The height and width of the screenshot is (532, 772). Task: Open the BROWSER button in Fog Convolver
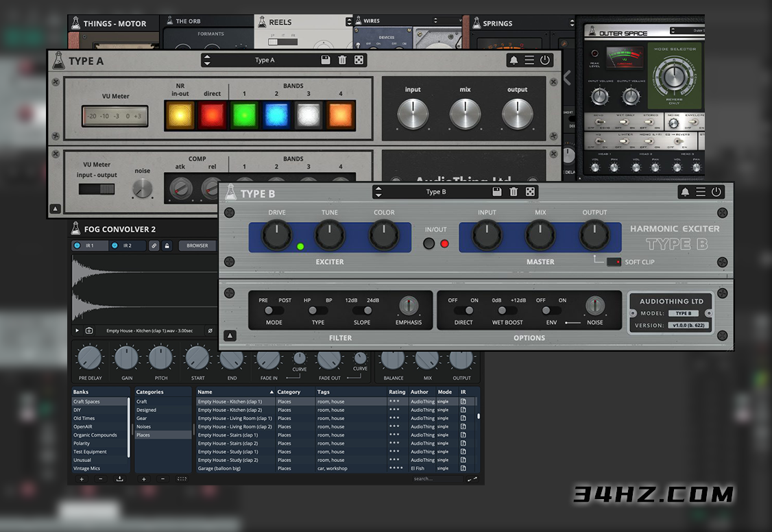[197, 245]
